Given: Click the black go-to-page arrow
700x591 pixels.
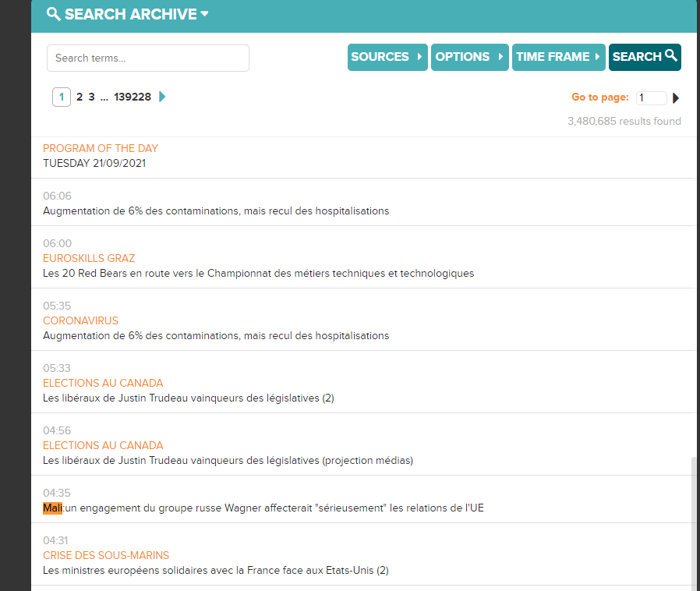Looking at the screenshot, I should point(676,98).
